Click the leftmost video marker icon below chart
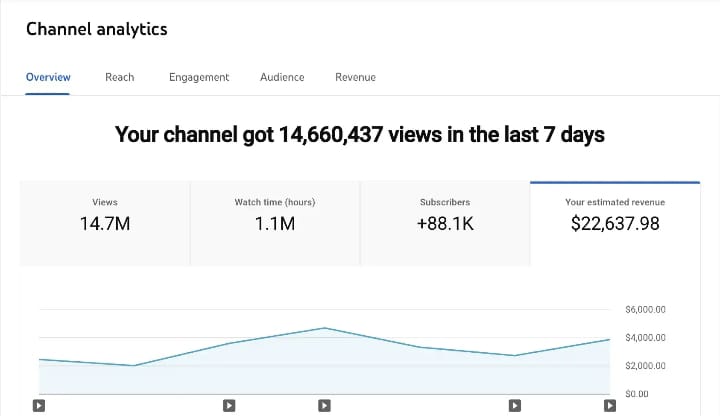This screenshot has height=416, width=720. click(38, 406)
